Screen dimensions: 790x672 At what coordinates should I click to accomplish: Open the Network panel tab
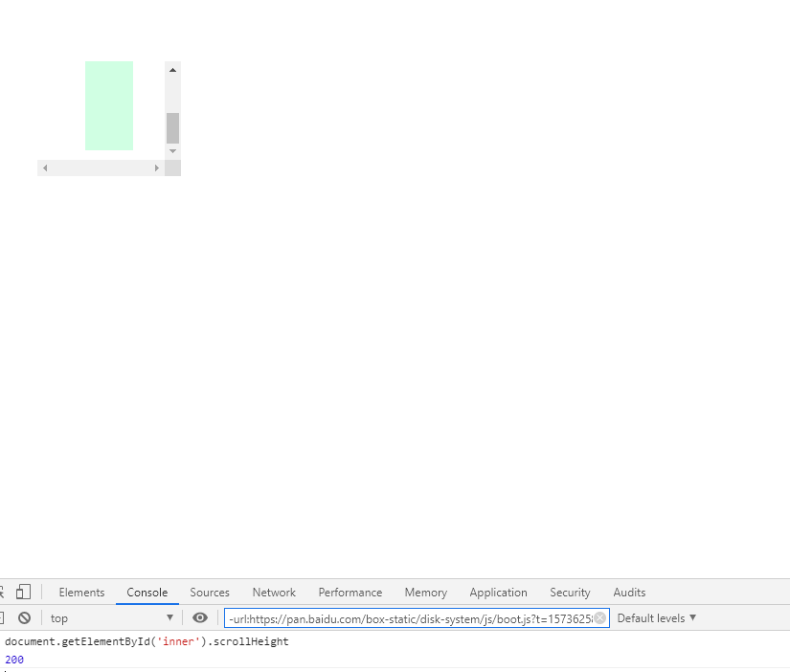coord(274,592)
